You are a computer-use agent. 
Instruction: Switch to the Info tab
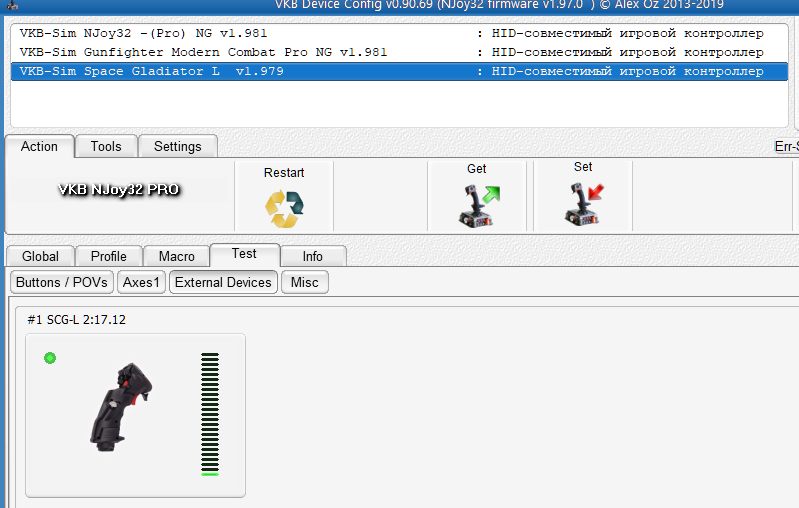312,256
